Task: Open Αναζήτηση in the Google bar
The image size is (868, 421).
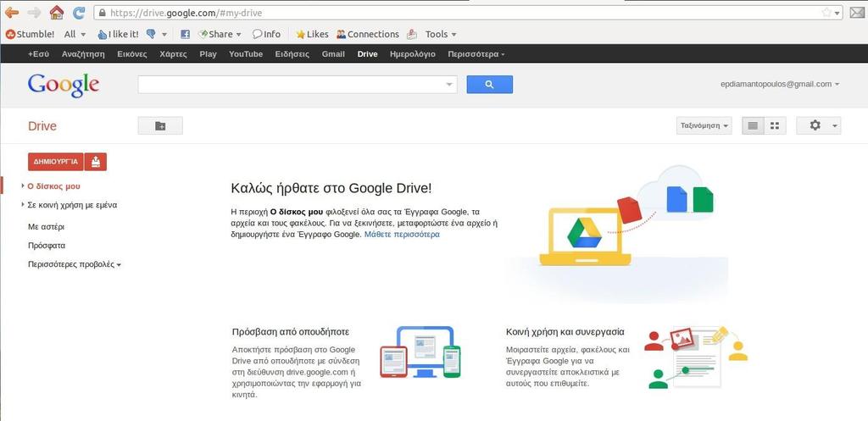Action: pyautogui.click(x=84, y=54)
